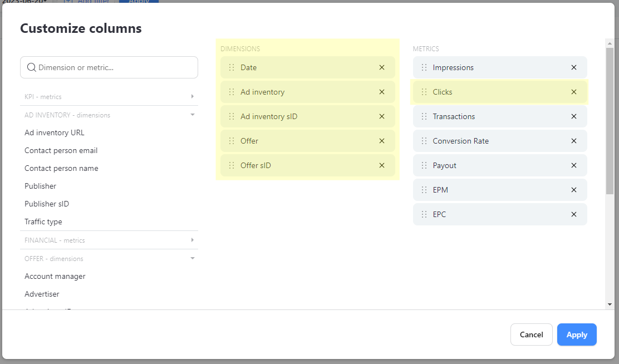Viewport: 619px width, 364px height.
Task: Grab the drag handle of Offer
Action: coord(232,141)
